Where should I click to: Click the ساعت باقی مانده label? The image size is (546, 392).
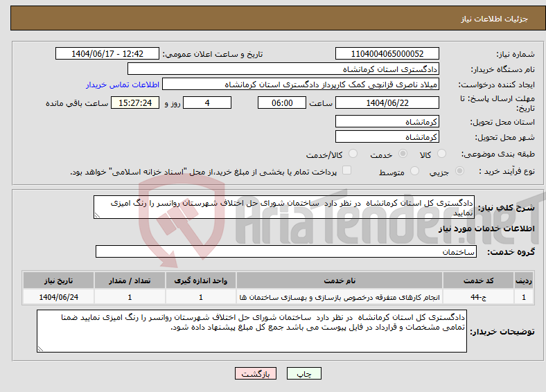pyautogui.click(x=77, y=103)
